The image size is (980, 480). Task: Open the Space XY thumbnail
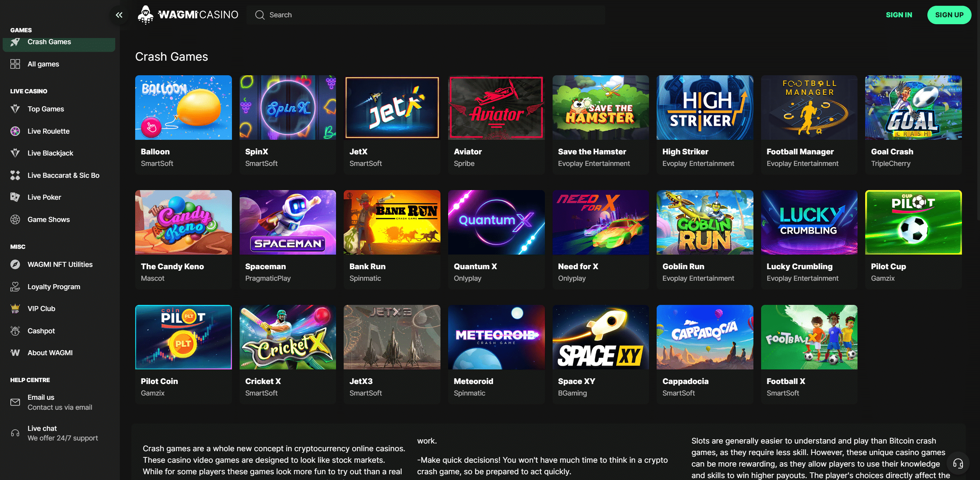pos(601,337)
